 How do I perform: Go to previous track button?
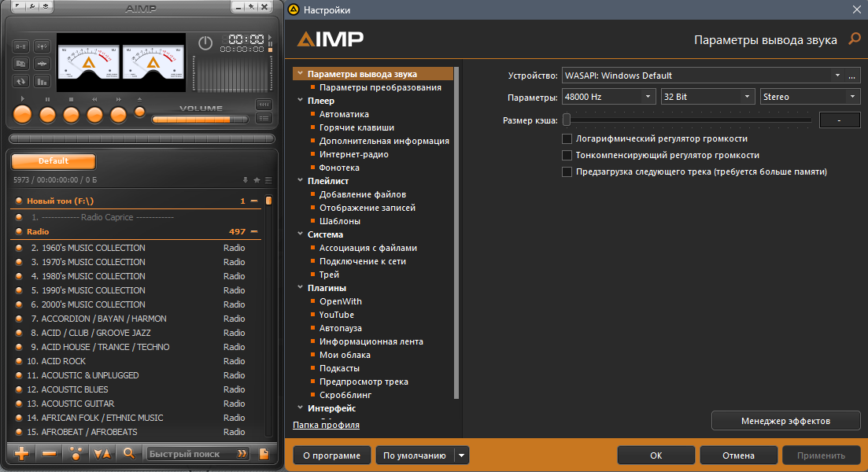[x=94, y=115]
